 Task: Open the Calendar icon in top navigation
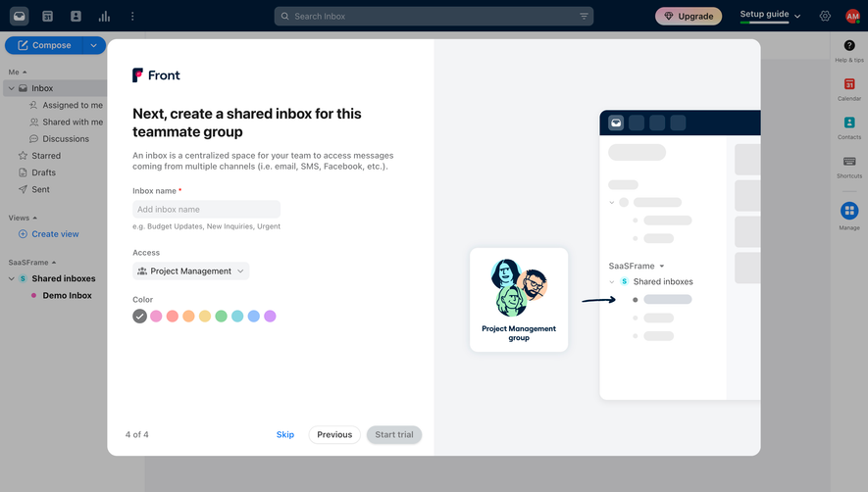(48, 16)
